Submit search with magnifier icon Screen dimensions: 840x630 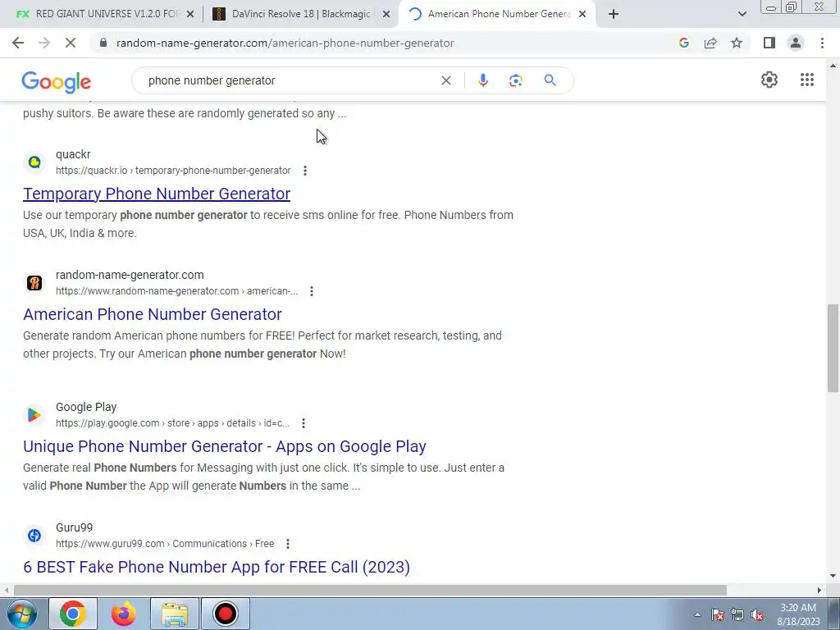coord(550,80)
